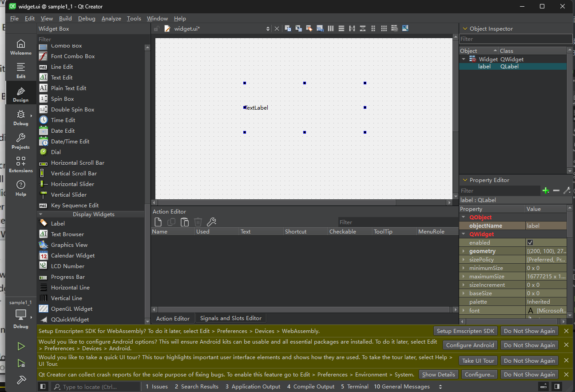The height and width of the screenshot is (392, 575).
Task: Uncheck the enabled property checkbox
Action: [530, 243]
